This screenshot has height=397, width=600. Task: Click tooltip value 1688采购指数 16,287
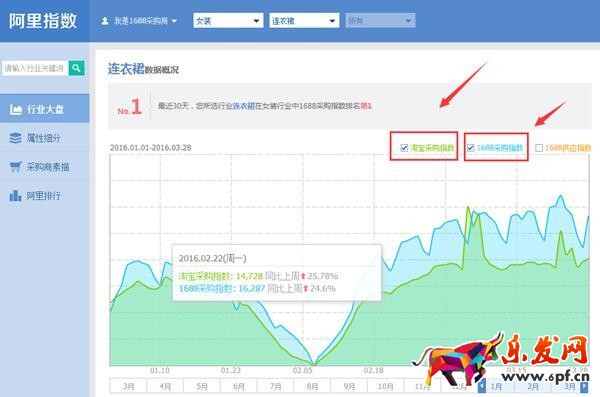click(x=222, y=288)
